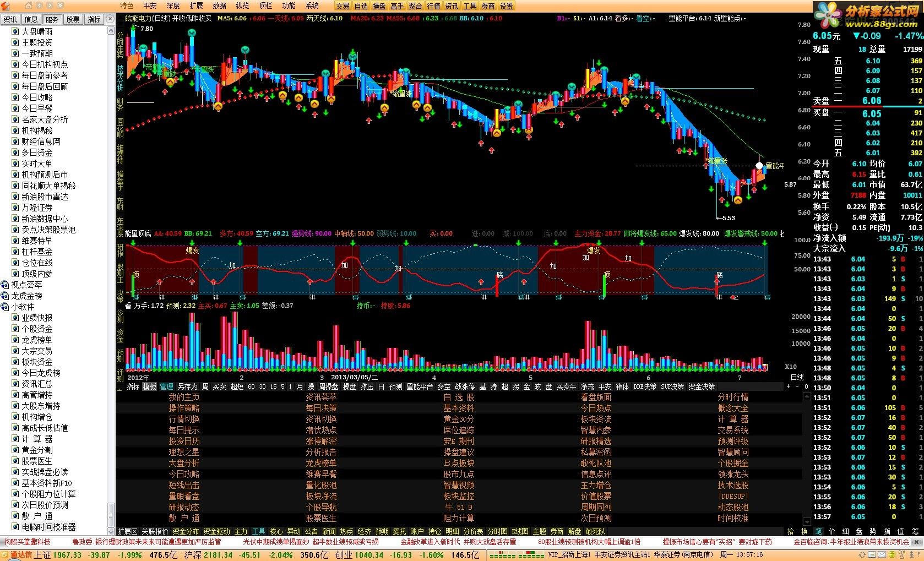Viewport: 924px width, 561px height.
Task: Open 电脑时间校准器 in the sidebar
Action: 48,527
